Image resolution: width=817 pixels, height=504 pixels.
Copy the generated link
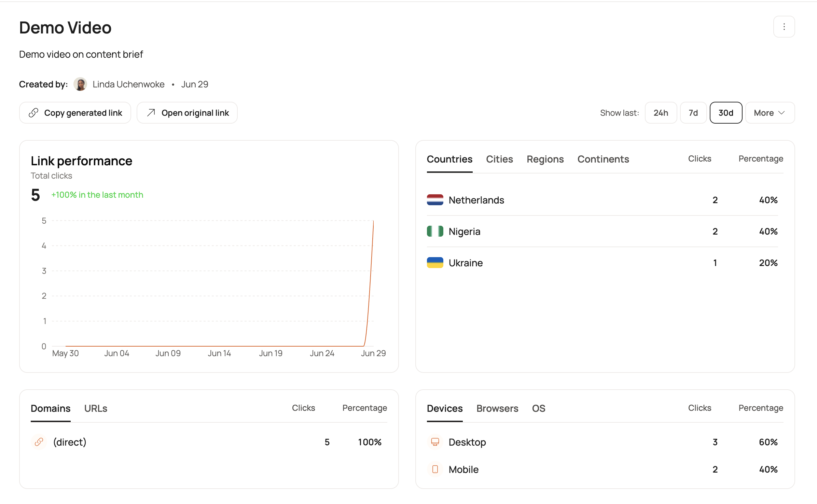pyautogui.click(x=75, y=113)
